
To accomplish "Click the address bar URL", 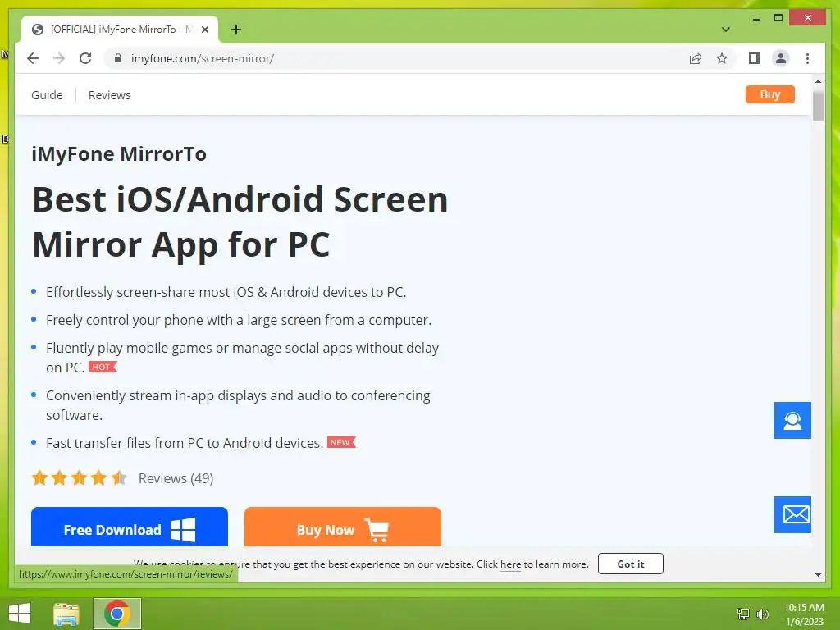I will (x=203, y=58).
